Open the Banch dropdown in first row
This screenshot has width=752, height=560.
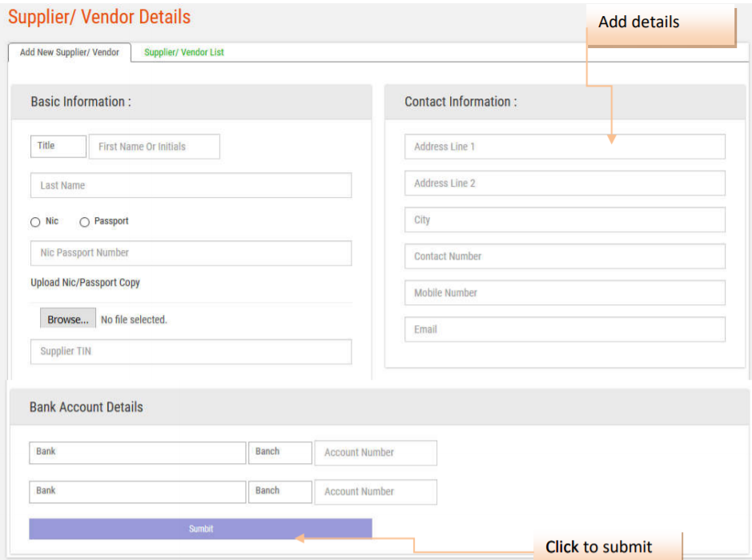tap(279, 453)
